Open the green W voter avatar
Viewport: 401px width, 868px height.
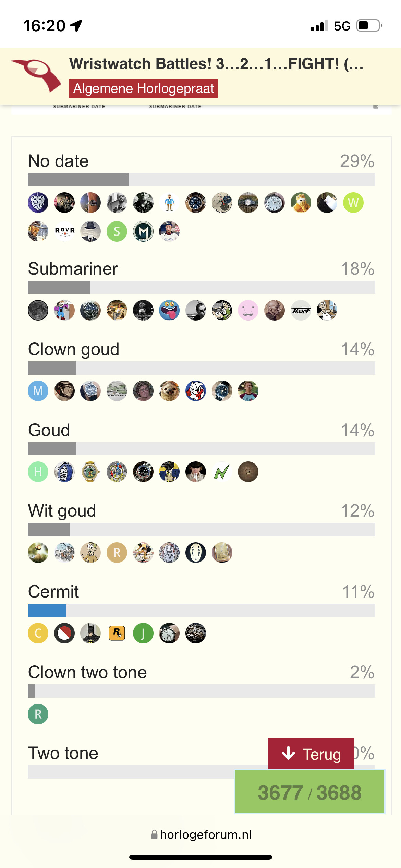click(x=353, y=203)
